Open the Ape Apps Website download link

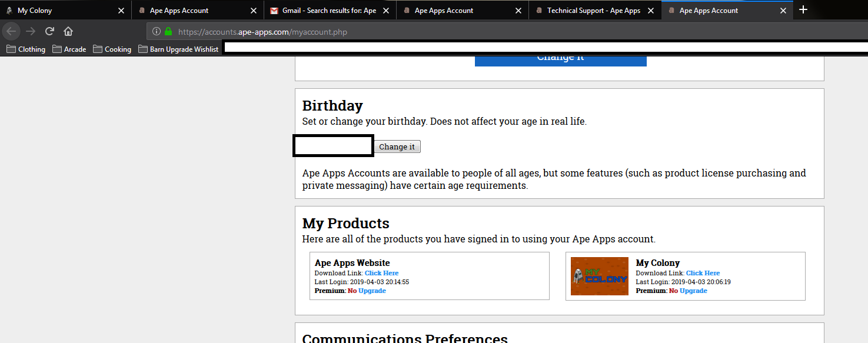[x=381, y=273]
